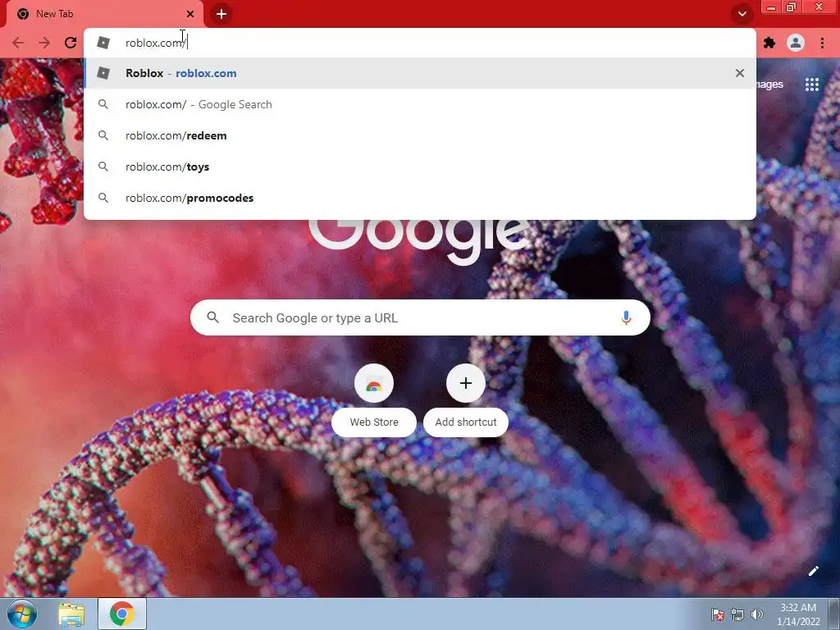Image resolution: width=840 pixels, height=630 pixels.
Task: Open Chrome's three-dot menu
Action: tap(822, 43)
